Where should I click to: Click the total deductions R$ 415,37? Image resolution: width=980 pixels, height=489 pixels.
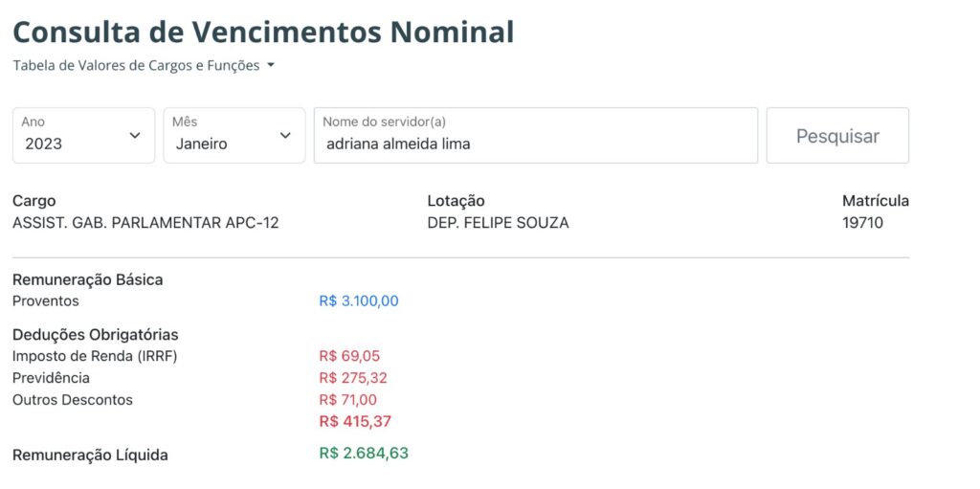point(355,422)
